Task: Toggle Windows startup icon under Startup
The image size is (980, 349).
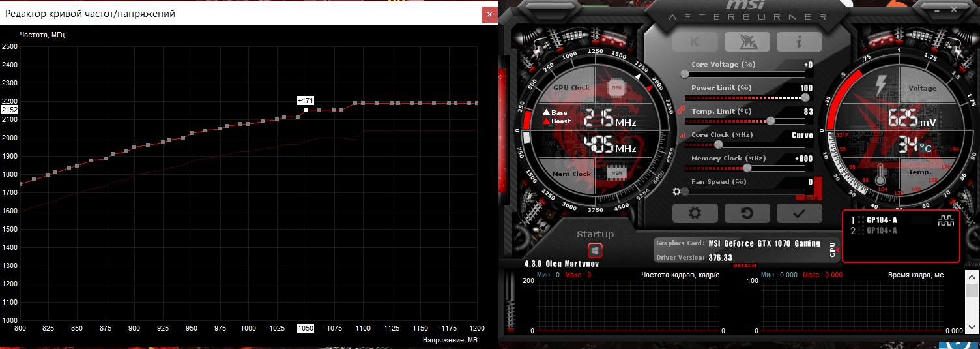Action: click(x=595, y=250)
